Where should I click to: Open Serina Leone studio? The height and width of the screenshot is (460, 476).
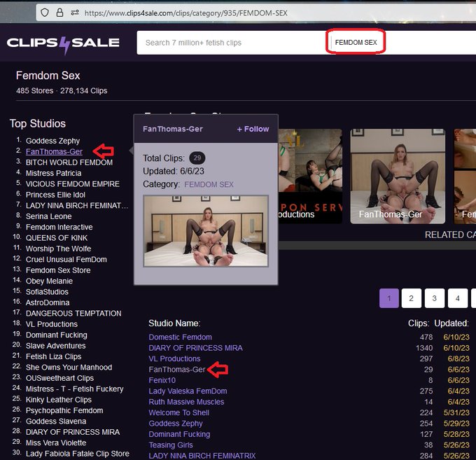pyautogui.click(x=48, y=216)
